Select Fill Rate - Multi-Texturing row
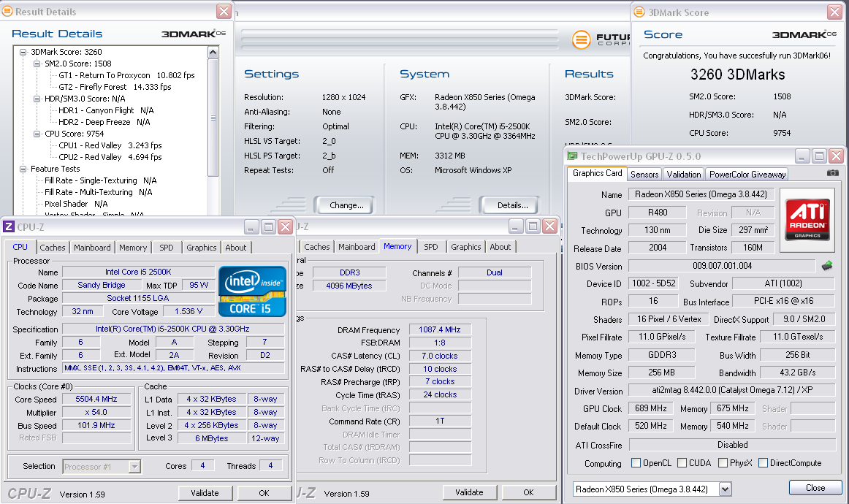Image resolution: width=849 pixels, height=504 pixels. (x=99, y=192)
